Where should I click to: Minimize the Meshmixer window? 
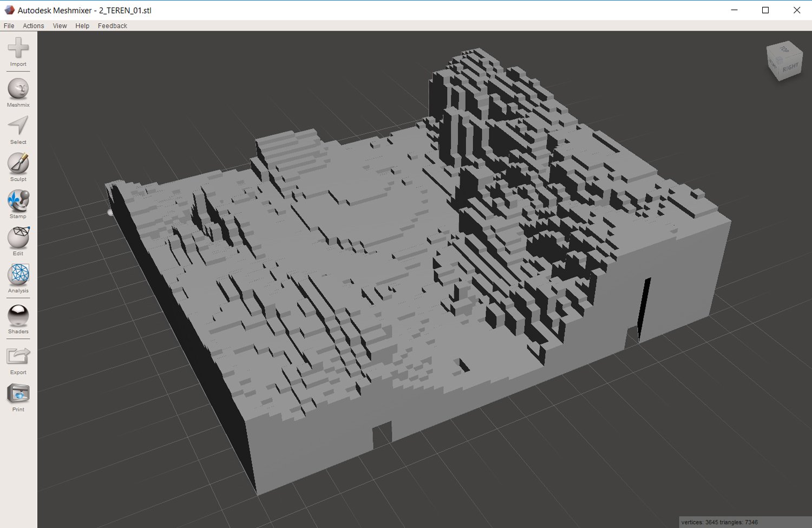[734, 10]
